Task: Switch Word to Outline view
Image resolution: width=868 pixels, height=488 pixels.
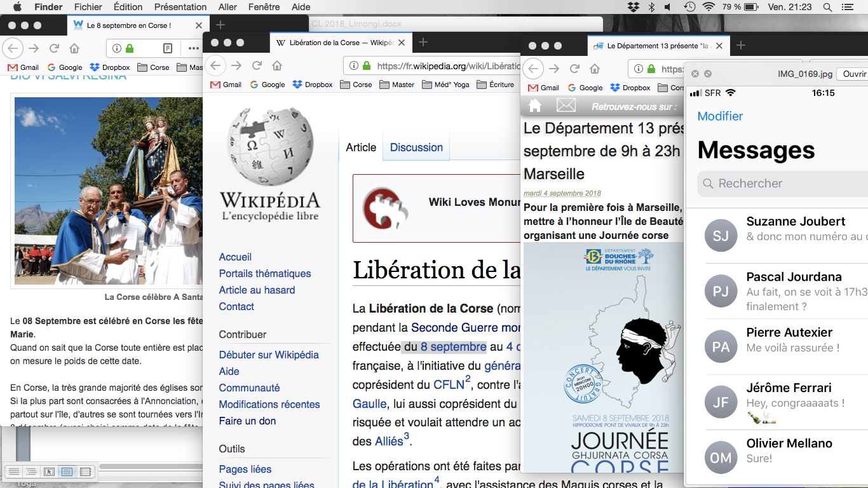Action: coord(31,471)
